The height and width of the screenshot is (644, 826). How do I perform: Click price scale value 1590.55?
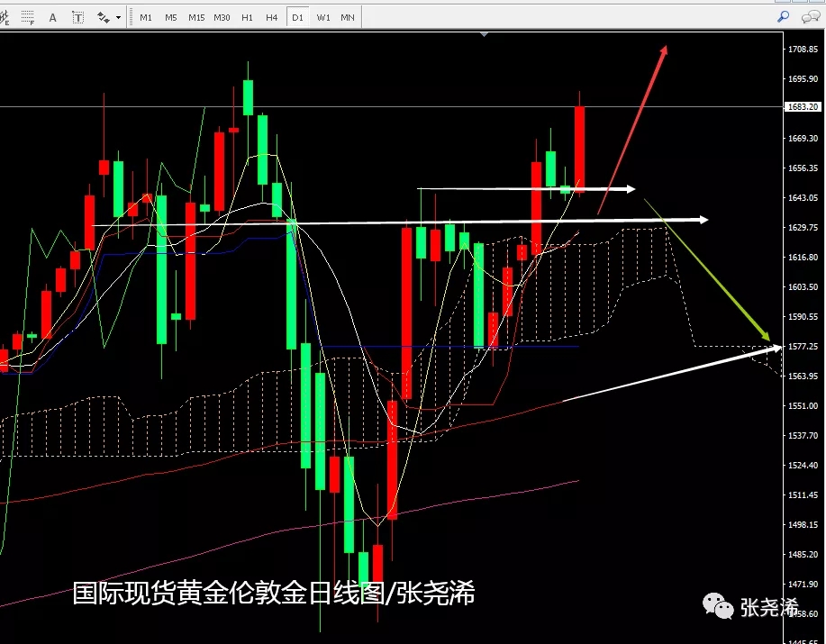(x=803, y=316)
